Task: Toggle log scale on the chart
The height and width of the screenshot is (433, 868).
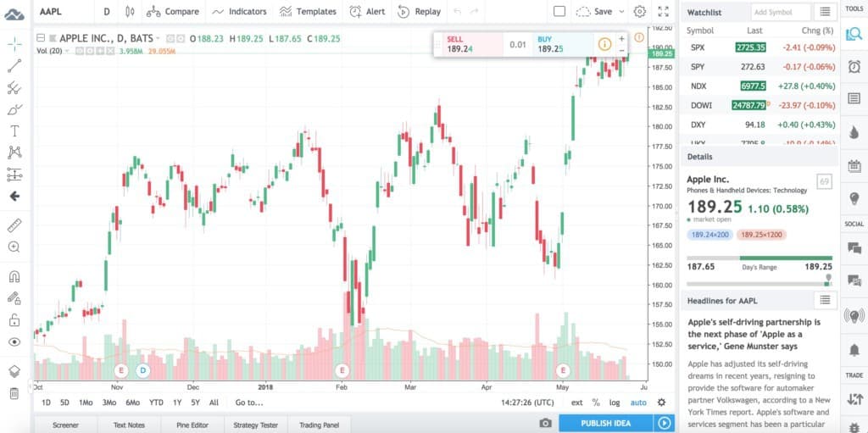Action: [614, 402]
